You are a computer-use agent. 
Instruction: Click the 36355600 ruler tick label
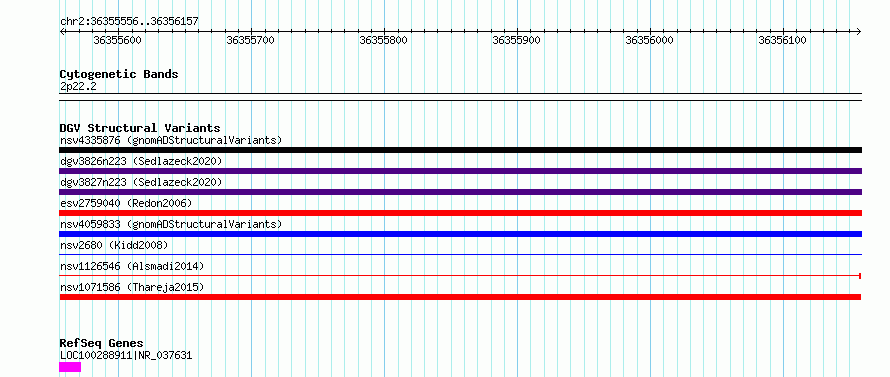point(117,40)
